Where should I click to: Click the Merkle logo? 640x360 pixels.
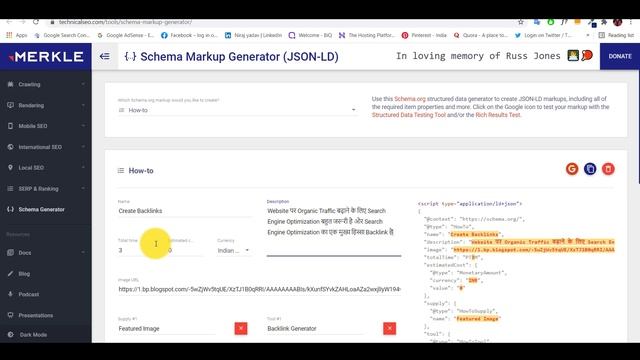click(x=46, y=57)
